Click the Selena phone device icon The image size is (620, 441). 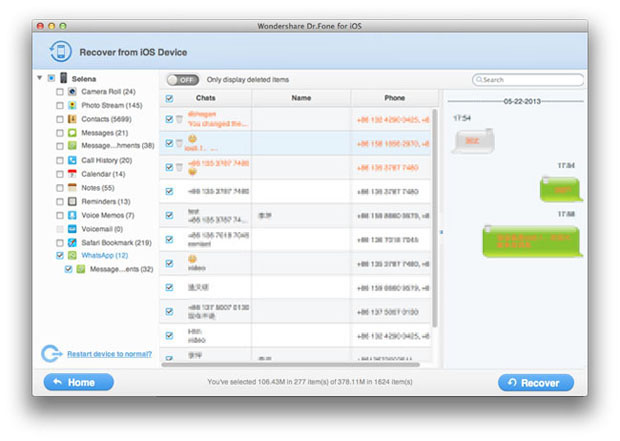63,78
